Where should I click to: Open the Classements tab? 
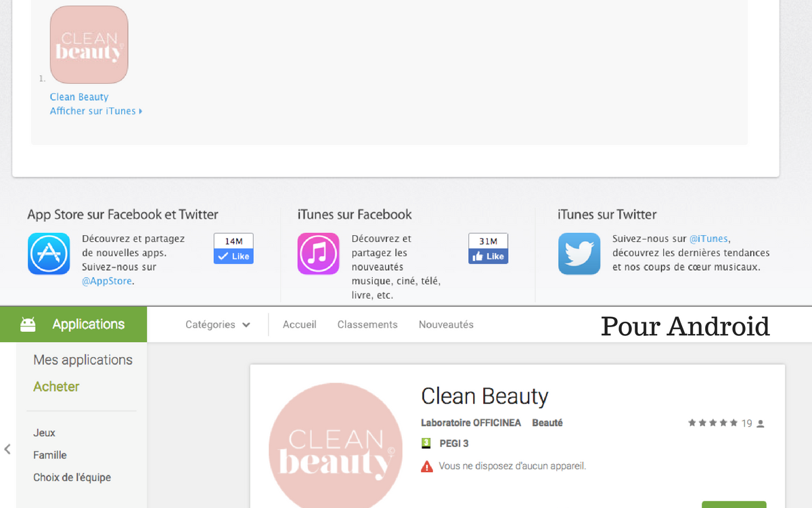[x=367, y=324]
